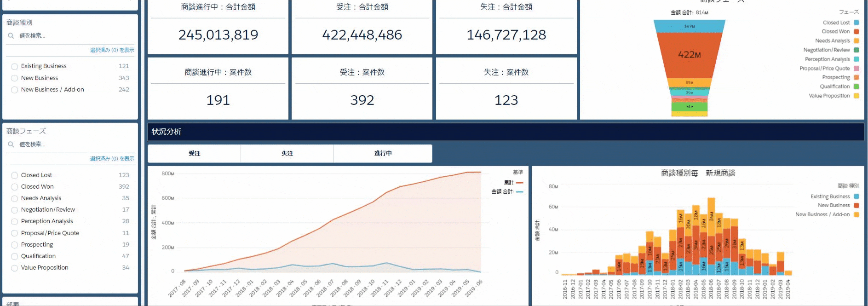Click 累計 line chart legend marker
This screenshot has width=868, height=306.
[x=520, y=183]
